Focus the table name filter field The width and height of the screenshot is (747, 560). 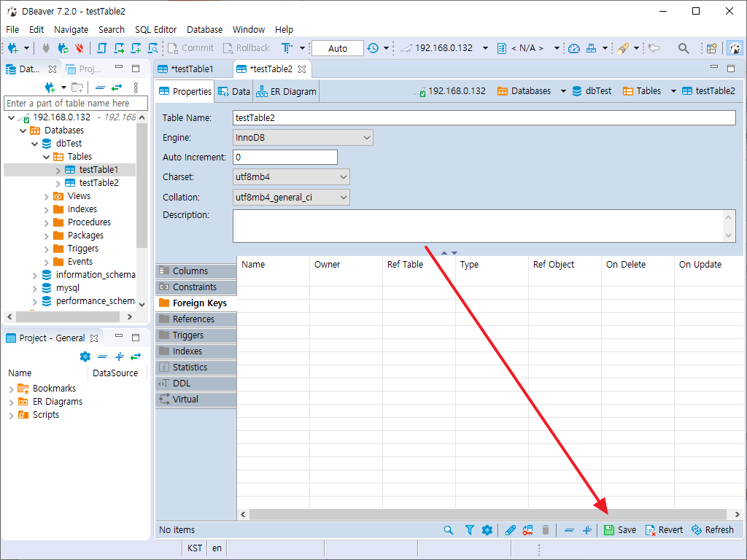pos(76,104)
